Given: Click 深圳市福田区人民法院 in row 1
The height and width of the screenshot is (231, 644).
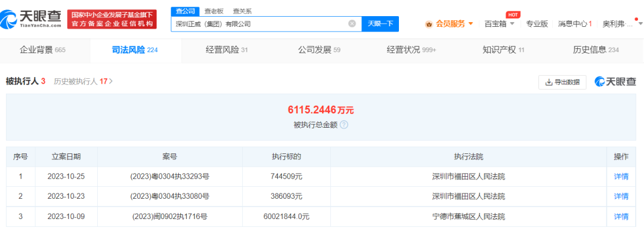Looking at the screenshot, I should coord(469,177).
